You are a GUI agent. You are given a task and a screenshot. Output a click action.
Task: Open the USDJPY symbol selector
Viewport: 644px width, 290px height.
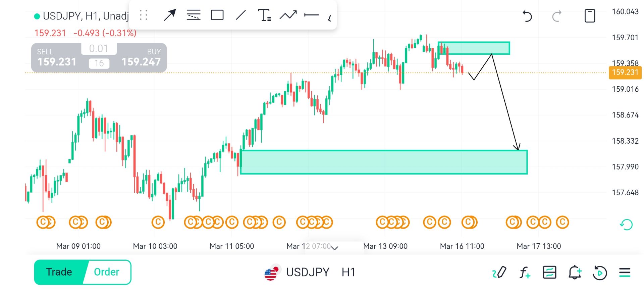coord(307,272)
